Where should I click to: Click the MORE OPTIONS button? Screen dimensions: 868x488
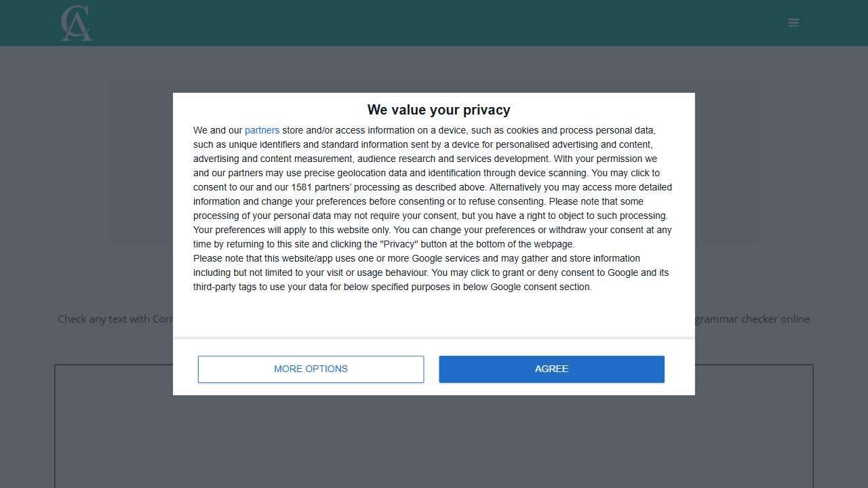coord(311,369)
